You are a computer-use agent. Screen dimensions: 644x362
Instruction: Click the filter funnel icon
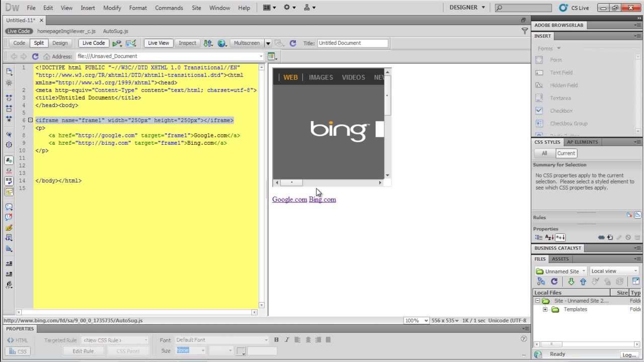pyautogui.click(x=525, y=31)
